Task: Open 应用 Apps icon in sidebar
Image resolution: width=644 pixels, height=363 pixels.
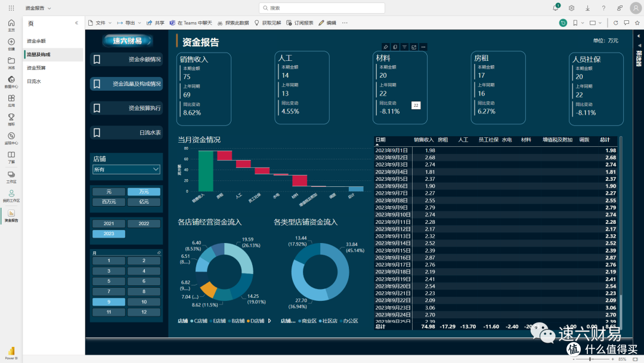Action: 11,101
